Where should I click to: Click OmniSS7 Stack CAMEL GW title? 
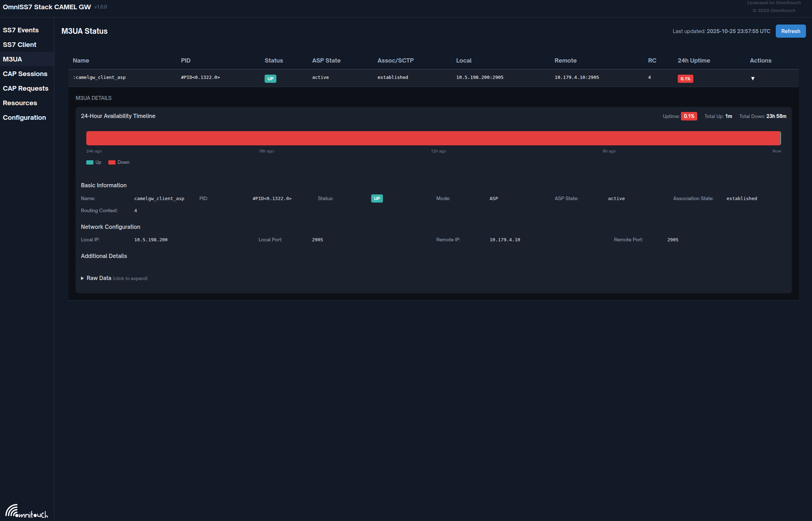tap(47, 7)
